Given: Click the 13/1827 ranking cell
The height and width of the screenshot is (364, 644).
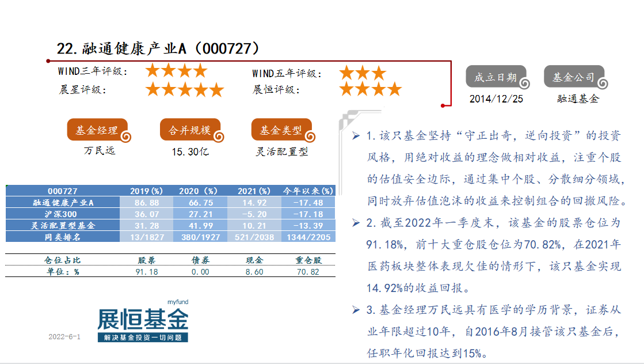Looking at the screenshot, I should coord(146,237).
